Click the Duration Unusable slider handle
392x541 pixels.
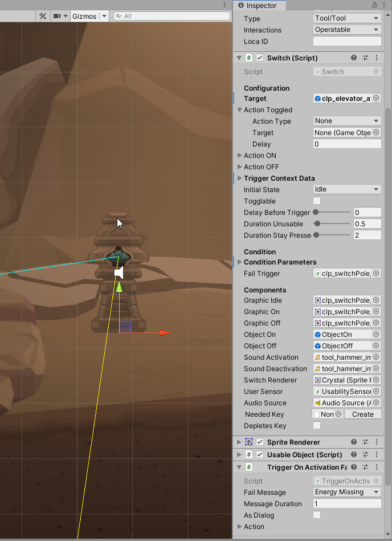[317, 224]
